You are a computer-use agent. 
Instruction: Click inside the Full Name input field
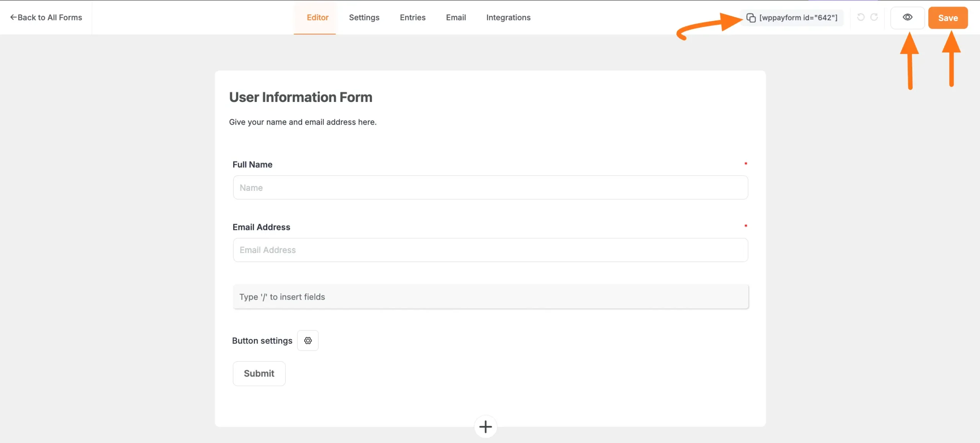point(490,187)
